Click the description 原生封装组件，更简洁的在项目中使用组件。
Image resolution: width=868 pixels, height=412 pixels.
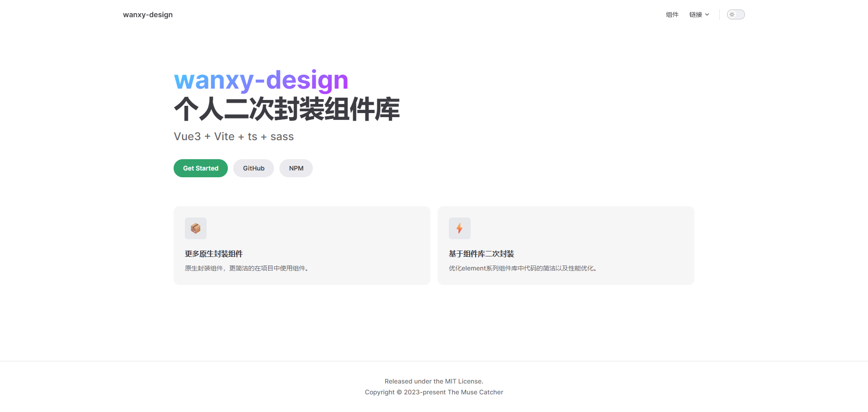point(247,268)
